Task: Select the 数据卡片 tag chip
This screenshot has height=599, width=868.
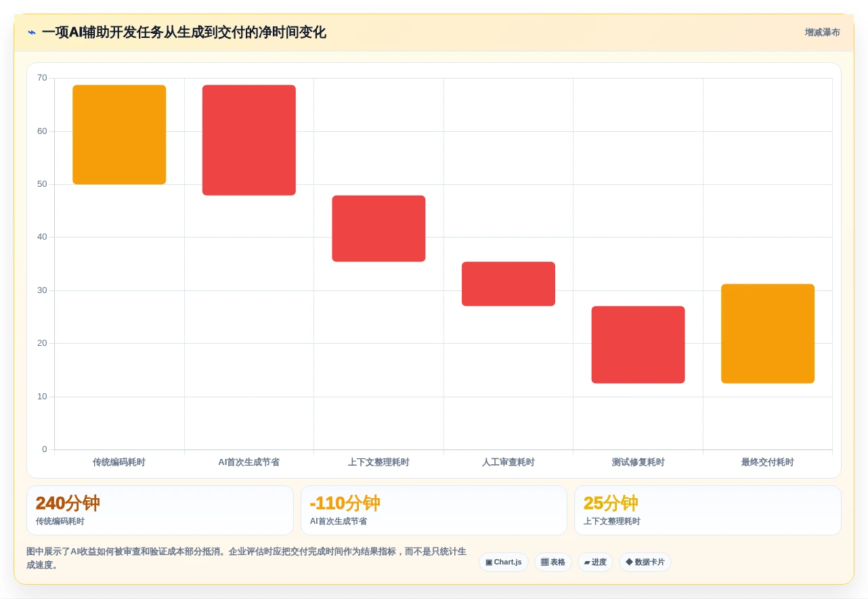Action: (x=645, y=562)
